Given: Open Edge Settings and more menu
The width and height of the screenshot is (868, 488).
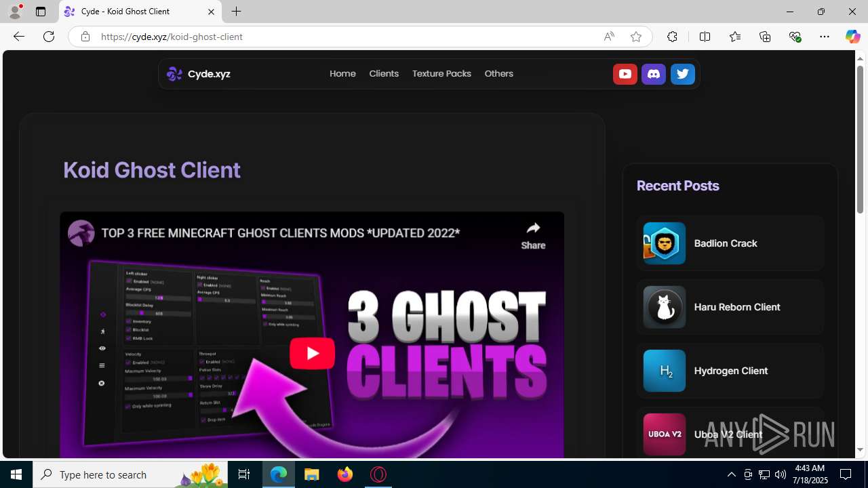Looking at the screenshot, I should click(825, 37).
